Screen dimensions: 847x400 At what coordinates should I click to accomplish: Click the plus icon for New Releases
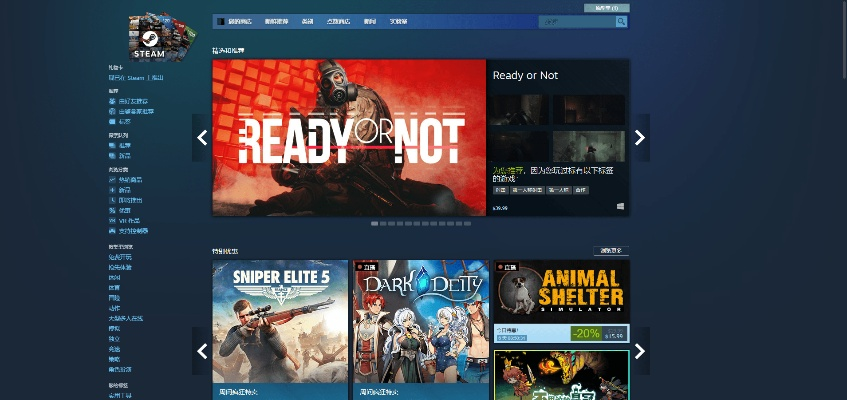click(x=112, y=190)
